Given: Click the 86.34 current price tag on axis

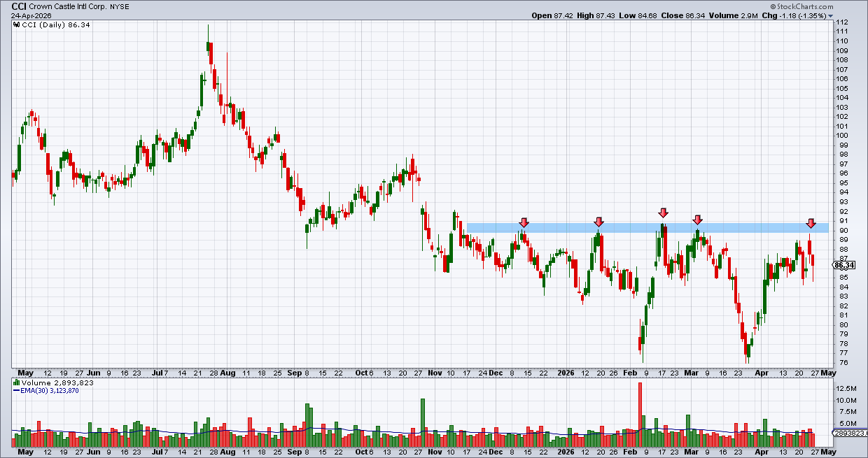Looking at the screenshot, I should pyautogui.click(x=846, y=265).
